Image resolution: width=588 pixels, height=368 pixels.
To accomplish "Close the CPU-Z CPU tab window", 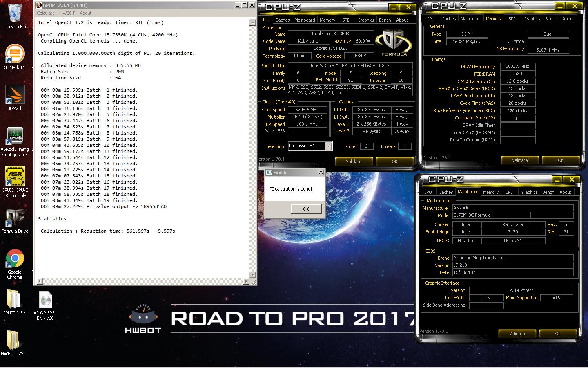I will [408, 7].
